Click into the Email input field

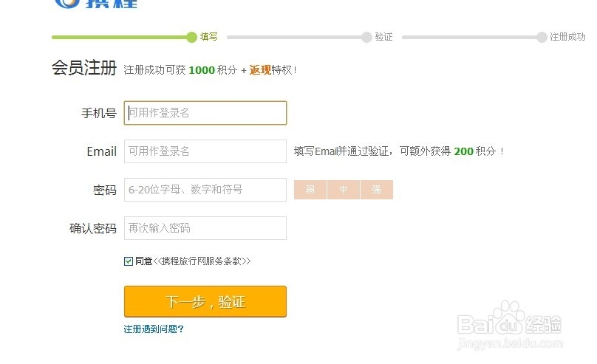205,151
